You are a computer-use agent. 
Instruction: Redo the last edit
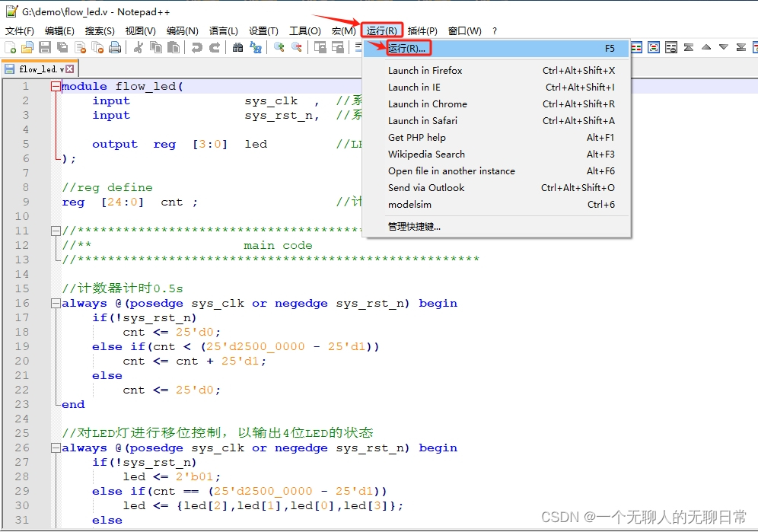(214, 46)
